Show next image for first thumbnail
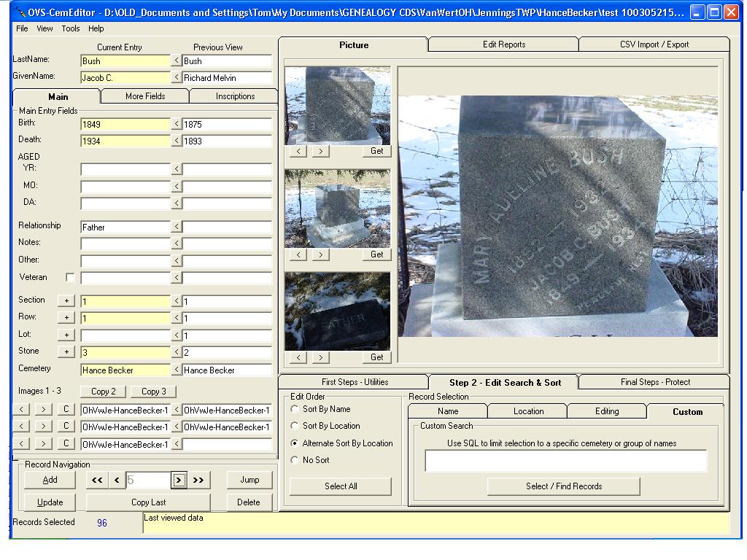The image size is (747, 560). (321, 152)
